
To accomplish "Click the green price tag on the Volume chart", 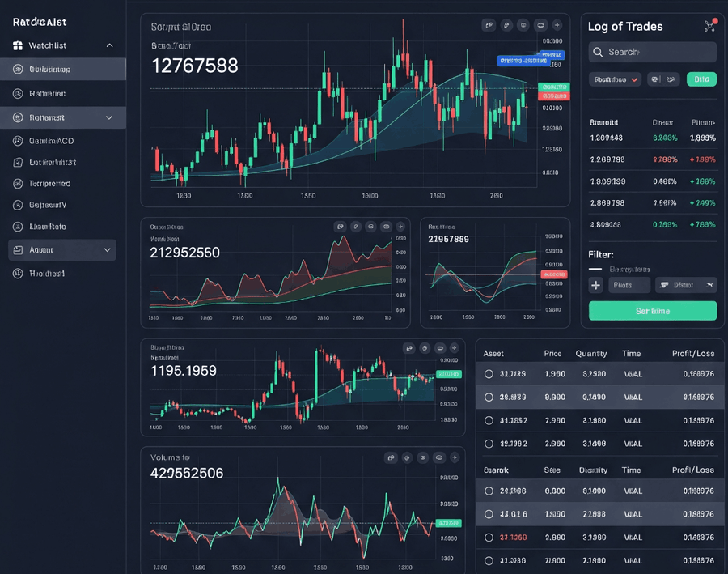I will [448, 523].
